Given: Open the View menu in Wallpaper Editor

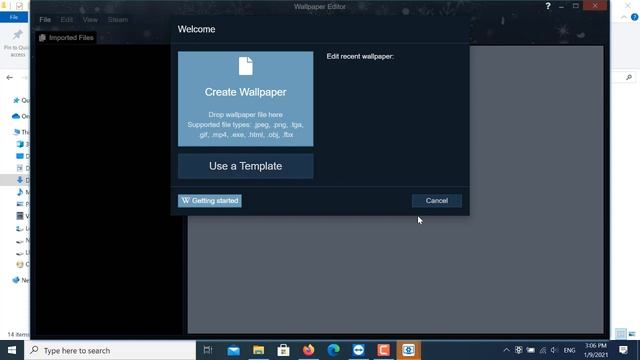Looking at the screenshot, I should pos(90,20).
